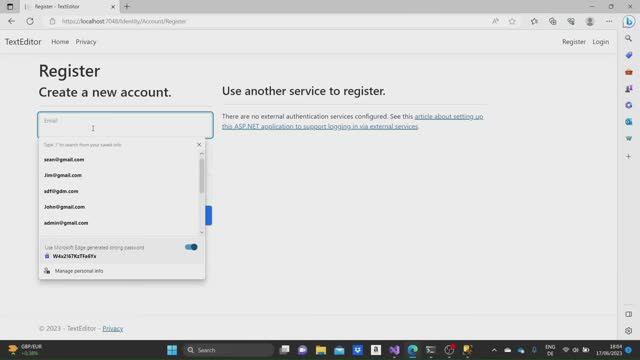Click the browser address bar URL
640x360 pixels.
tap(124, 21)
